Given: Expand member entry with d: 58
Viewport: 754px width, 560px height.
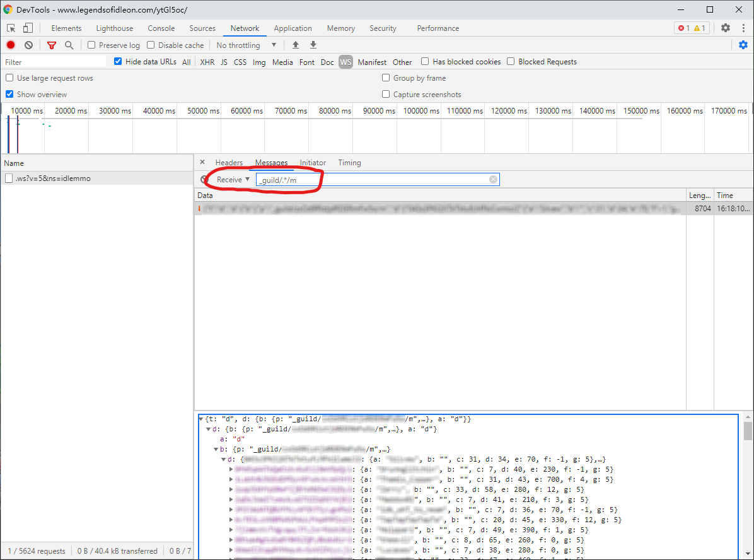Looking at the screenshot, I should (231, 490).
